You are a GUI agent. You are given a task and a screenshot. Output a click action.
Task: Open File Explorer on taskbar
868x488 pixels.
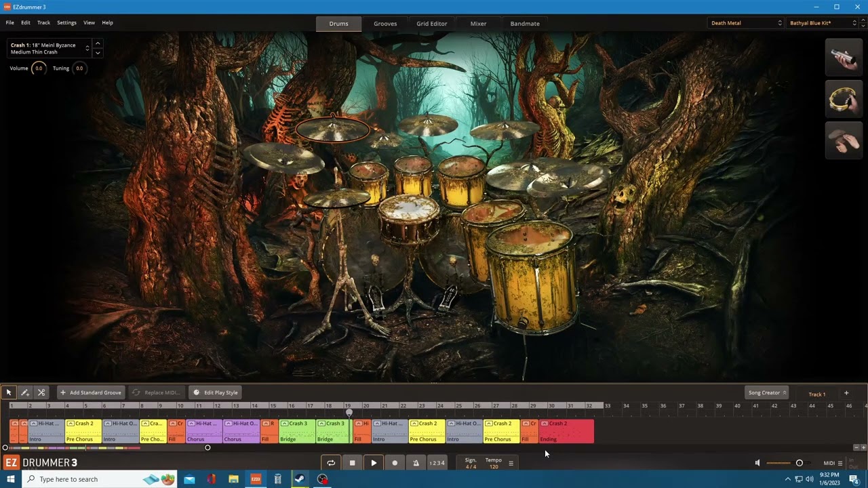[x=233, y=479]
